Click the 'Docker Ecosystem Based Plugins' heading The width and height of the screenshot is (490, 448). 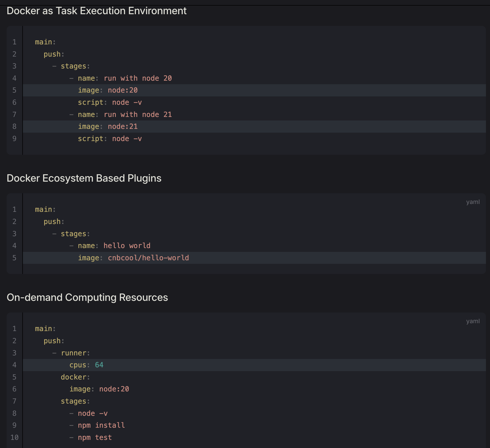pyautogui.click(x=84, y=178)
